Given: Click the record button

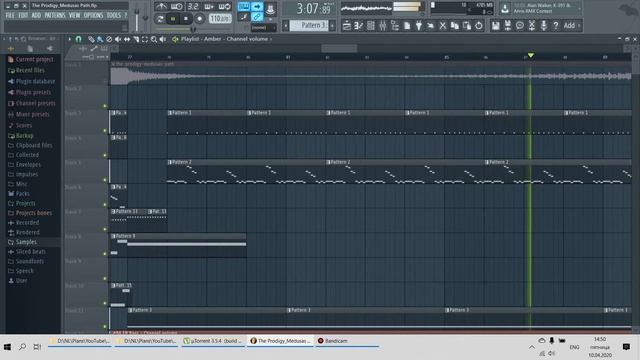Looking at the screenshot, I should 199,19.
